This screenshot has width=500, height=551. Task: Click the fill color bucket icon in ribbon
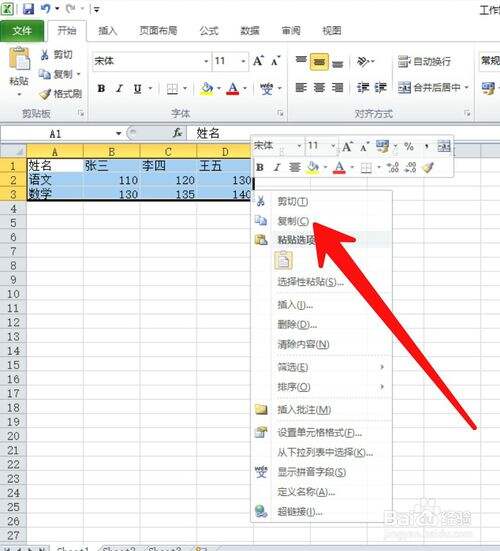[x=207, y=88]
